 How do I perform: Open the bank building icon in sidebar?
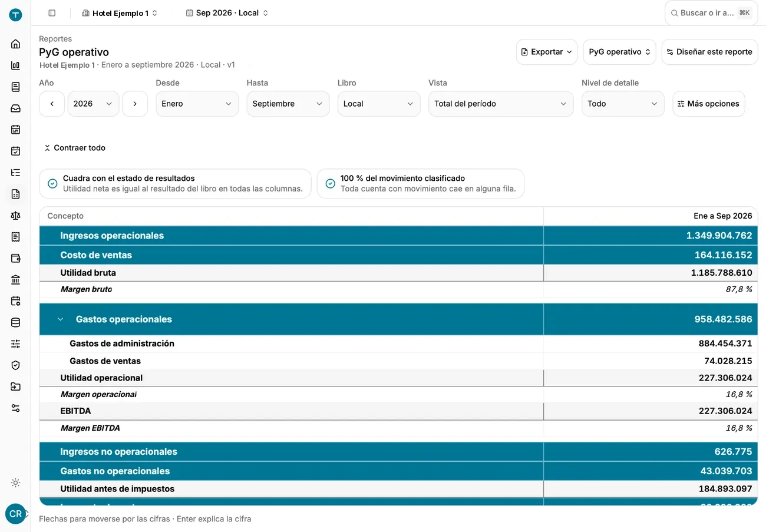(16, 280)
